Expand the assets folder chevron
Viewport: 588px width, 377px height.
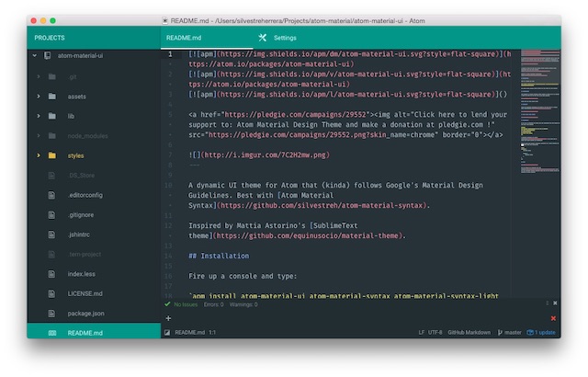point(39,97)
